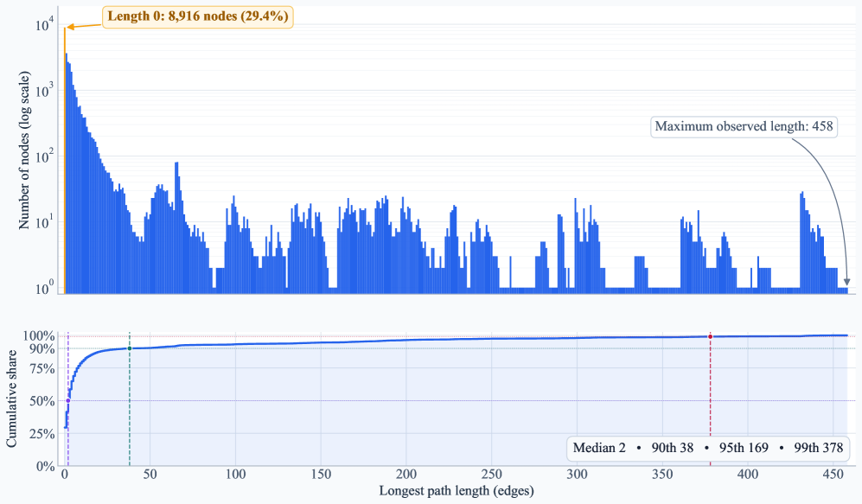The image size is (862, 504).
Task: Click the x-axis tick labeled 400
Action: point(748,475)
